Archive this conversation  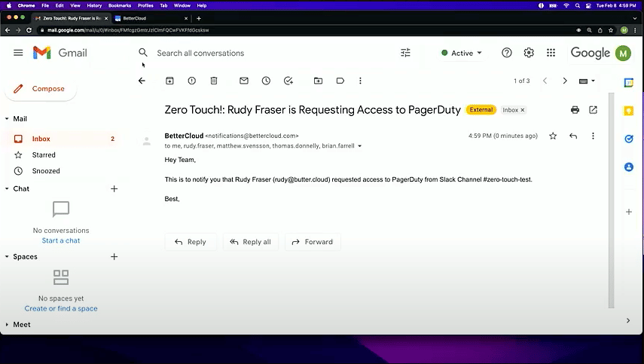click(x=169, y=81)
